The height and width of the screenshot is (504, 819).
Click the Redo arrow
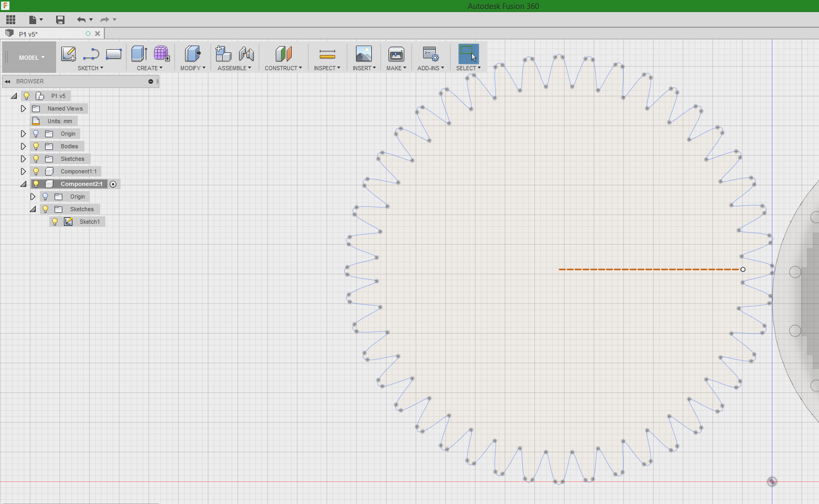coord(104,20)
